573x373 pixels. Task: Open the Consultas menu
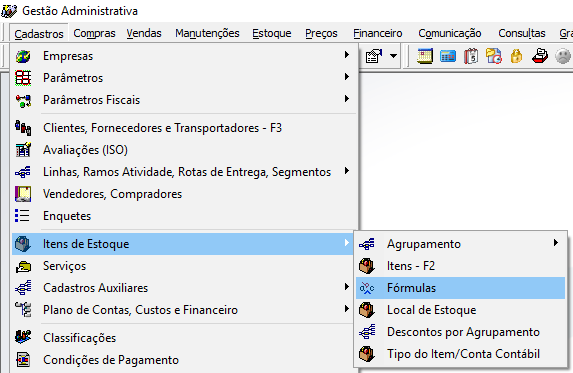tap(522, 33)
